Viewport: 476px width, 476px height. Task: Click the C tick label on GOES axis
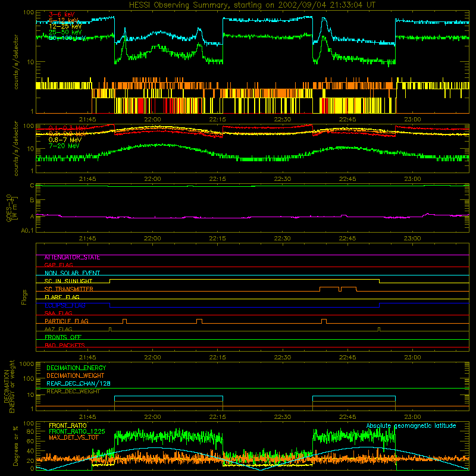(32, 186)
